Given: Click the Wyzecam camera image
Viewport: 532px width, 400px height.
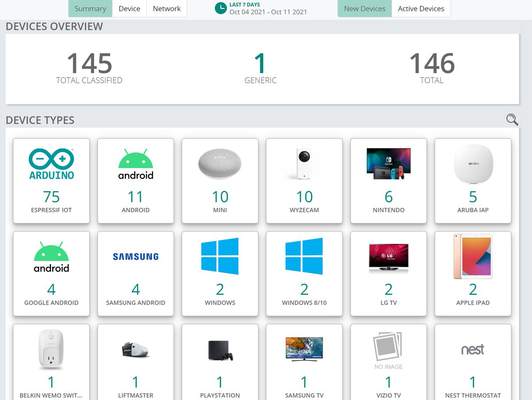Looking at the screenshot, I should click(304, 164).
